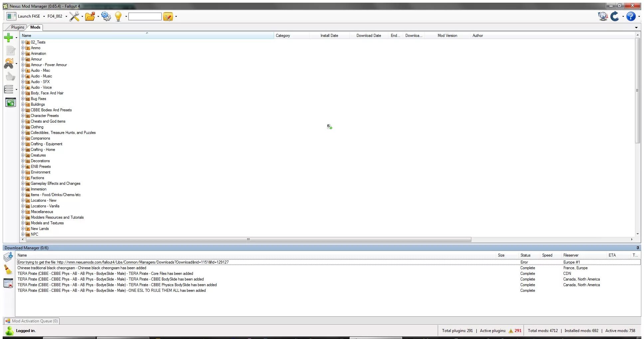Click the blue circular arrow update icon

(615, 16)
